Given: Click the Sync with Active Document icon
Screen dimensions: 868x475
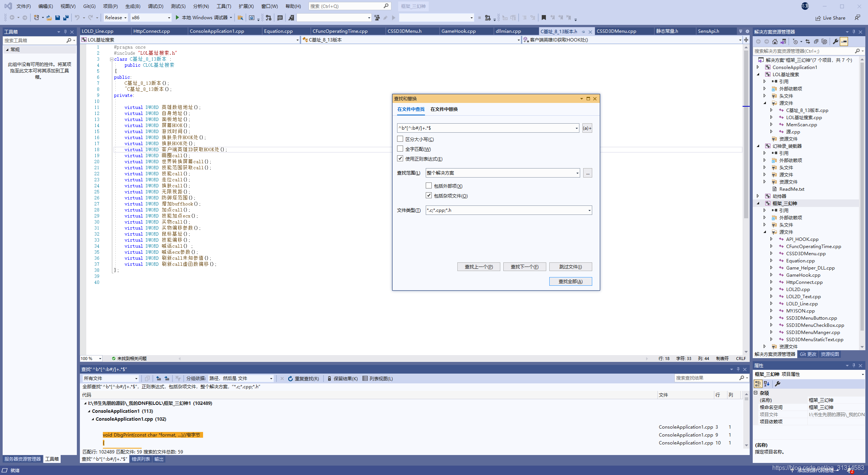Looking at the screenshot, I should pyautogui.click(x=808, y=41).
